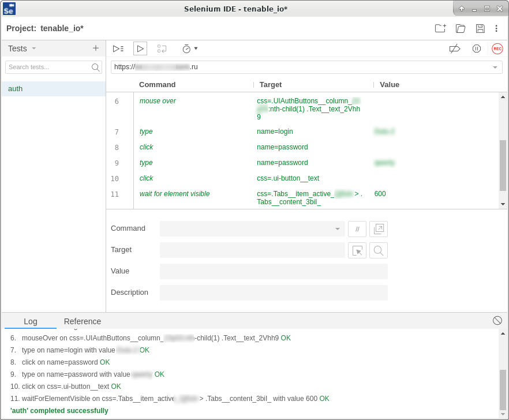Viewport: 509px width, 420px height.
Task: Click the value 600 in row 11
Action: [x=380, y=194]
